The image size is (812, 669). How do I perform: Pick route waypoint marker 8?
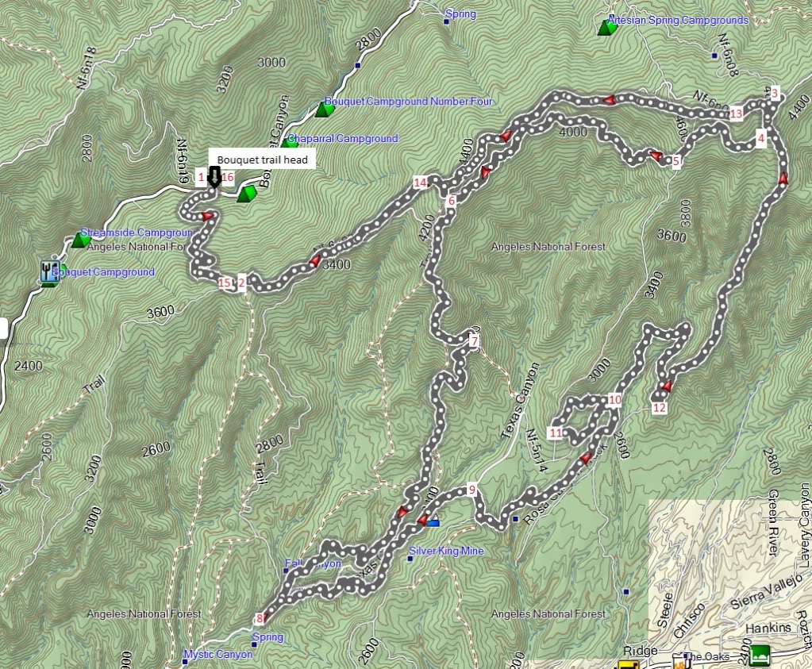click(259, 619)
